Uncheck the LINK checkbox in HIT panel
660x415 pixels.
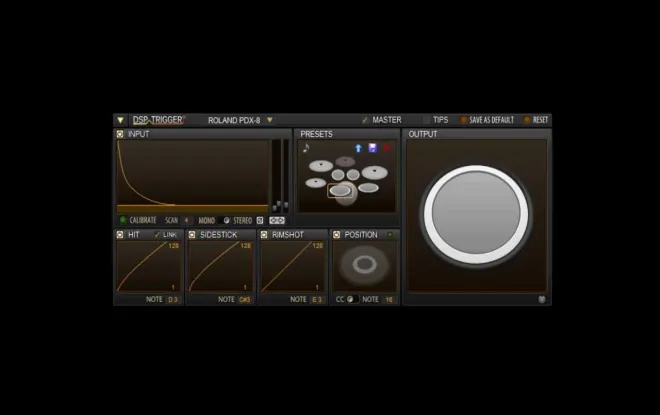[x=157, y=235]
